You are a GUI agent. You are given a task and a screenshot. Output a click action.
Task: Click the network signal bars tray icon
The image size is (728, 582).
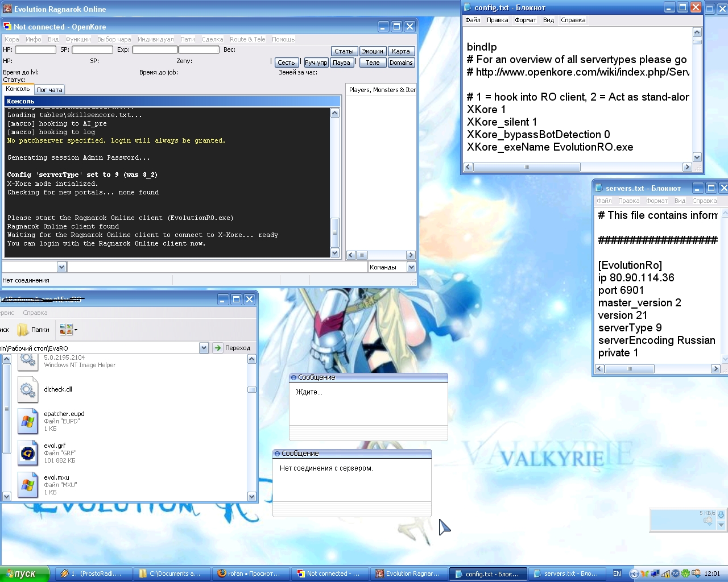tap(665, 574)
